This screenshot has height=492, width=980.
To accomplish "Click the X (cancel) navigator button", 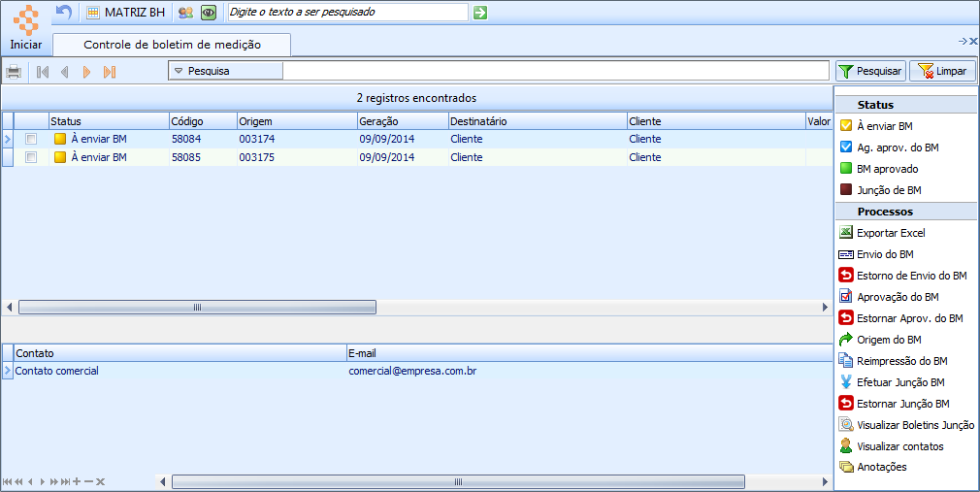I will [100, 481].
